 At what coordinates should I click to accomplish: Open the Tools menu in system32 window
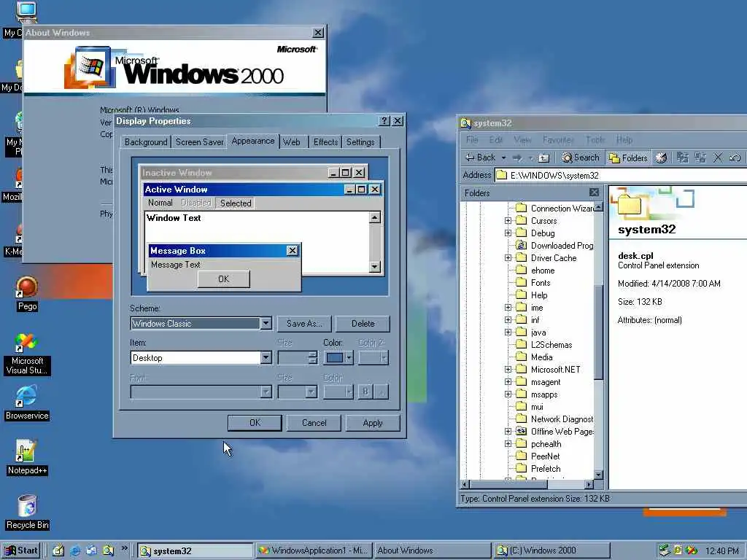pos(595,140)
